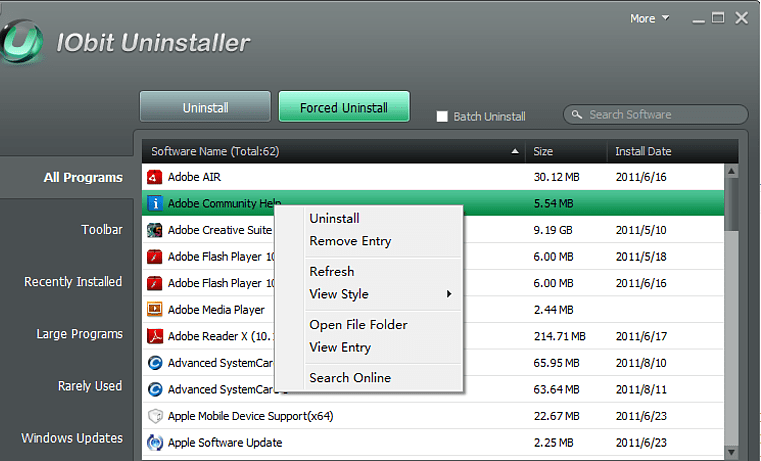Screen dimensions: 761x461
Task: Open the More dropdown menu
Action: click(649, 18)
